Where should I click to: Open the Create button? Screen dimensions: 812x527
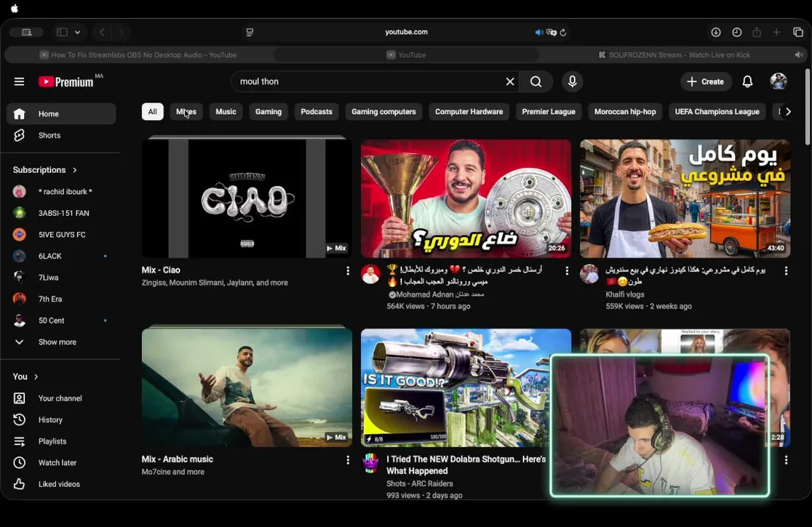click(705, 82)
